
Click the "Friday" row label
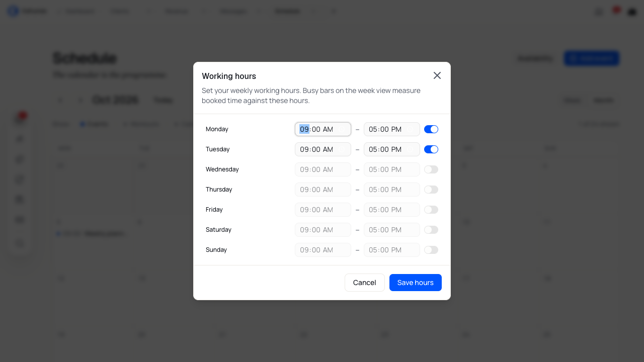click(214, 210)
